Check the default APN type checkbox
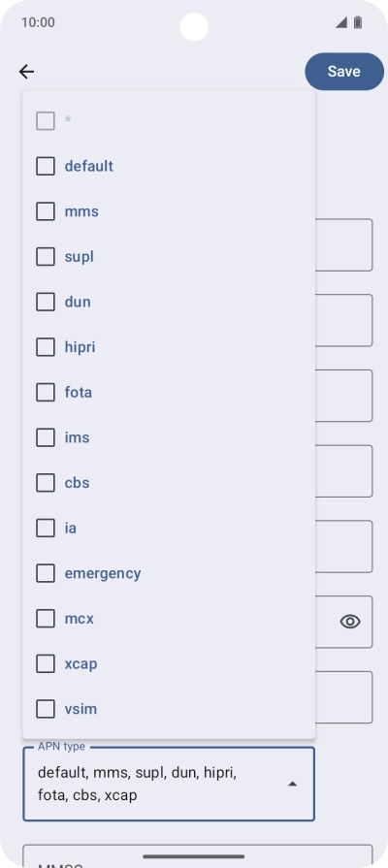The image size is (388, 868). click(x=46, y=166)
